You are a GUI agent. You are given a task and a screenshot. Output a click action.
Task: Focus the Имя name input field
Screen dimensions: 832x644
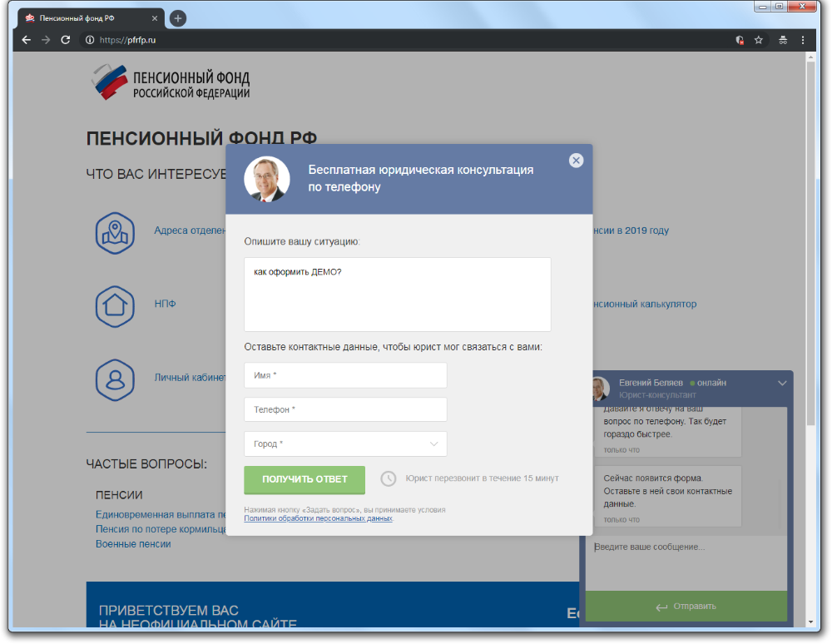[x=345, y=375]
